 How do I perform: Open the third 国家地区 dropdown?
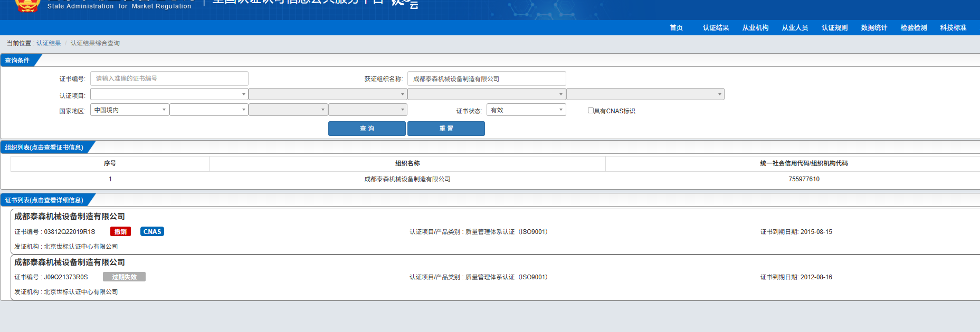pyautogui.click(x=288, y=110)
